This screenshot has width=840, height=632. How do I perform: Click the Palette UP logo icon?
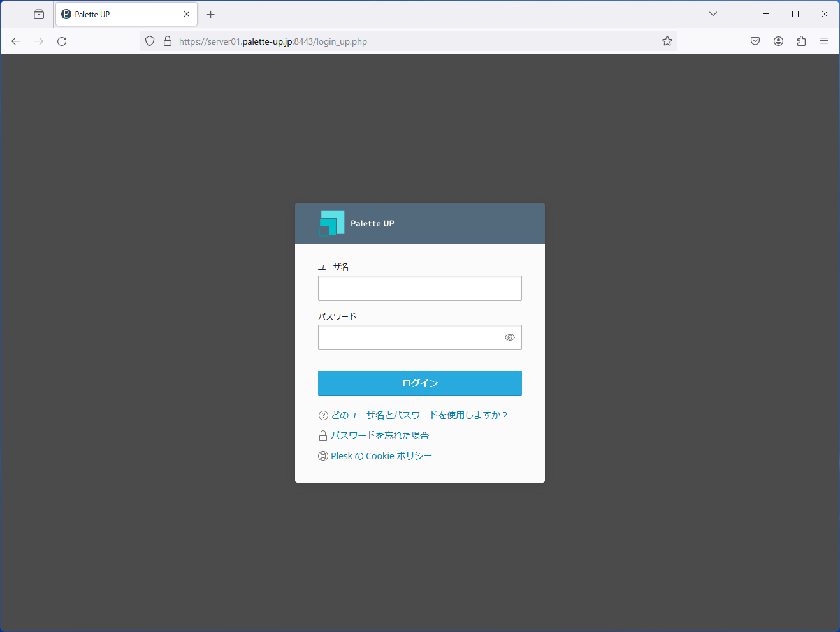pos(331,223)
